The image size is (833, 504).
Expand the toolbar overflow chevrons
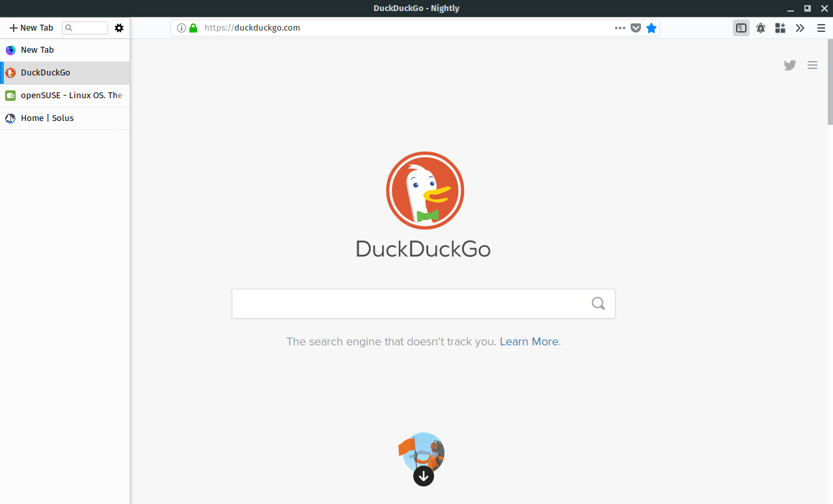point(800,28)
